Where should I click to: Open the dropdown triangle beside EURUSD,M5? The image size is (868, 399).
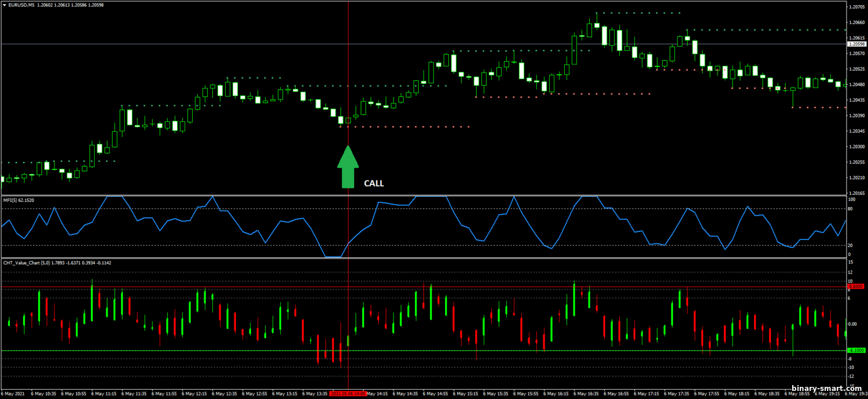click(x=5, y=5)
